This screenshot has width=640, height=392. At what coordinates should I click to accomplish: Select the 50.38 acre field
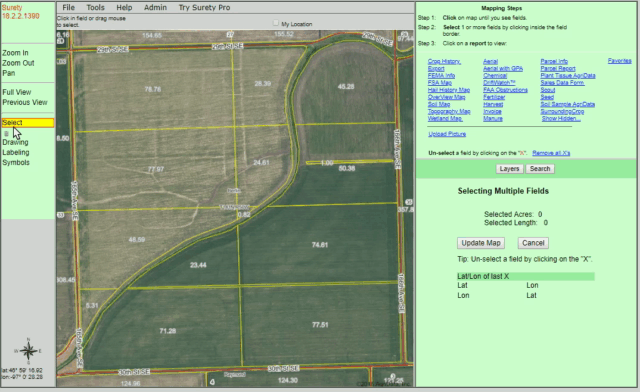tap(347, 168)
